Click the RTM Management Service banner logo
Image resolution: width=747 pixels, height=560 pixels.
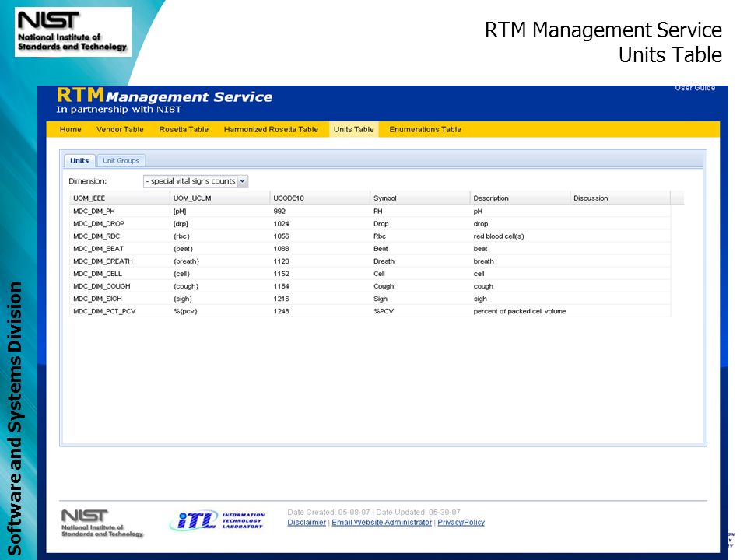pos(164,100)
